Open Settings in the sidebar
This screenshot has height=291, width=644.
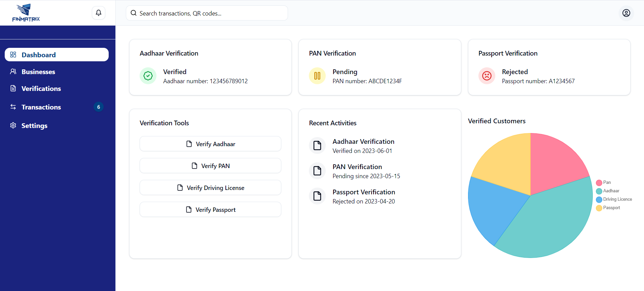(x=57, y=125)
